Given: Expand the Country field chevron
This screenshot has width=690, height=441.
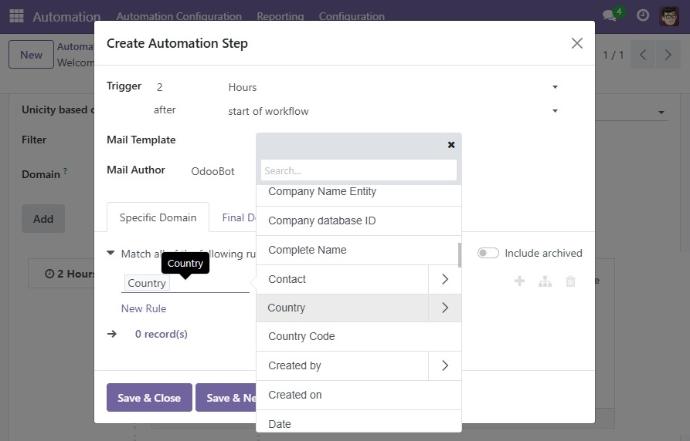Looking at the screenshot, I should 444,308.
